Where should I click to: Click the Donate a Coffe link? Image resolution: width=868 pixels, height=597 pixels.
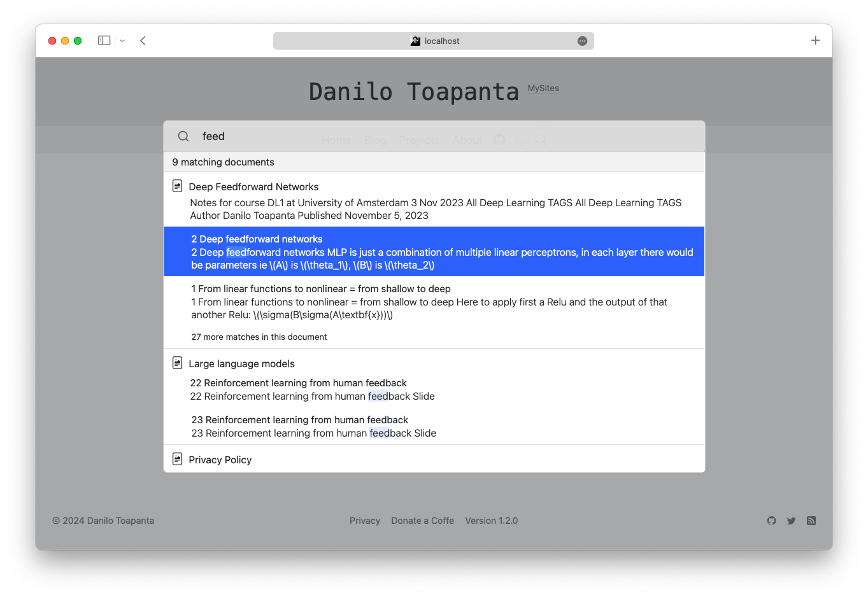[422, 521]
